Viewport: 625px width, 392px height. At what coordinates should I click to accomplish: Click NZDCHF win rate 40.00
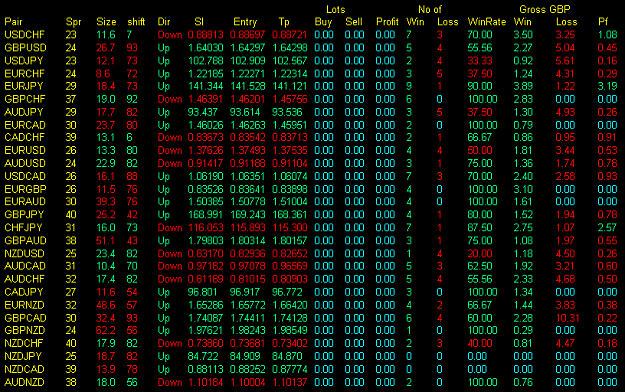coord(480,343)
